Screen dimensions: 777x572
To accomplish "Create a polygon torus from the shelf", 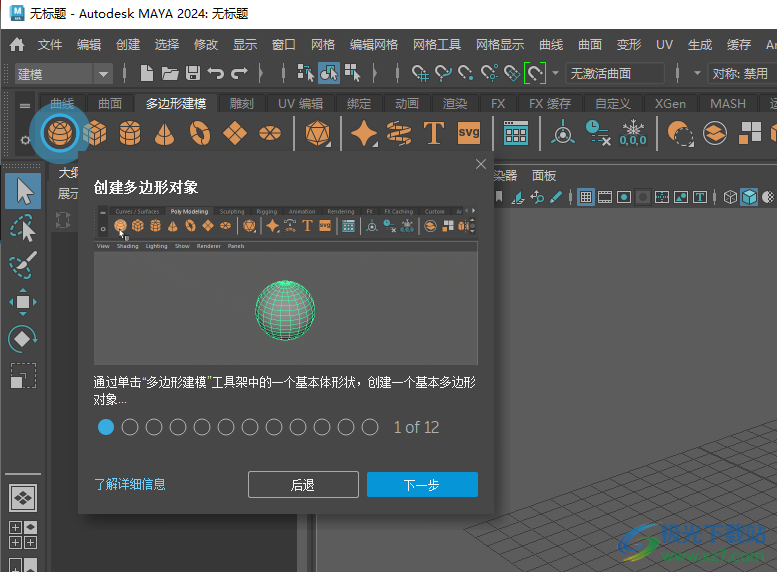I will click(x=200, y=133).
